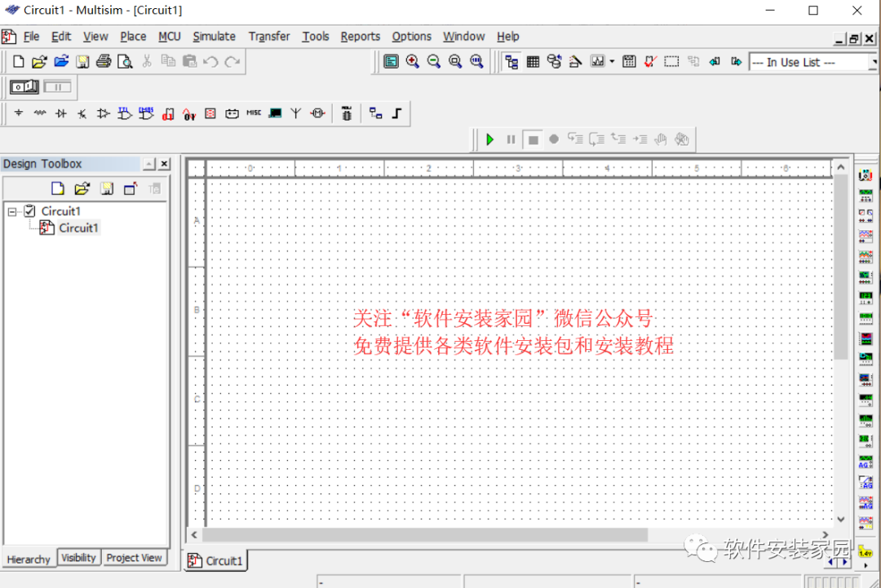The image size is (881, 588).
Task: Open the spreadsheet view
Action: 533,62
